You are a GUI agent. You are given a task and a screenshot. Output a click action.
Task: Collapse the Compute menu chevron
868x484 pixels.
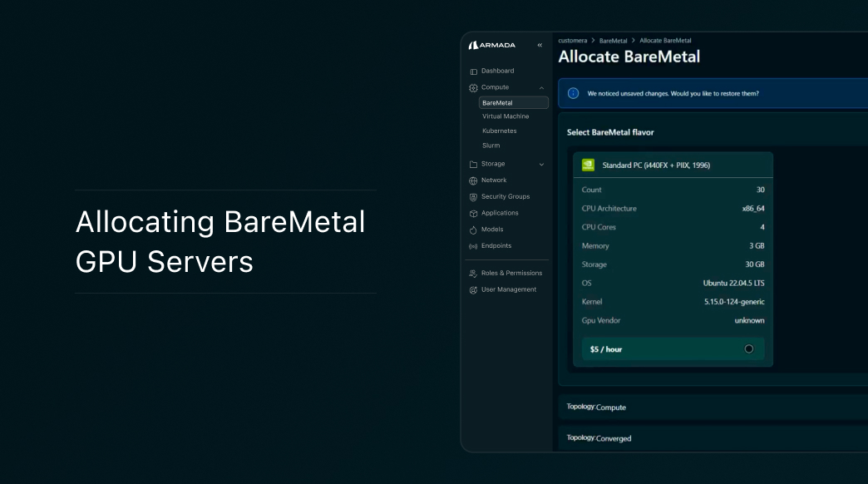pyautogui.click(x=541, y=87)
